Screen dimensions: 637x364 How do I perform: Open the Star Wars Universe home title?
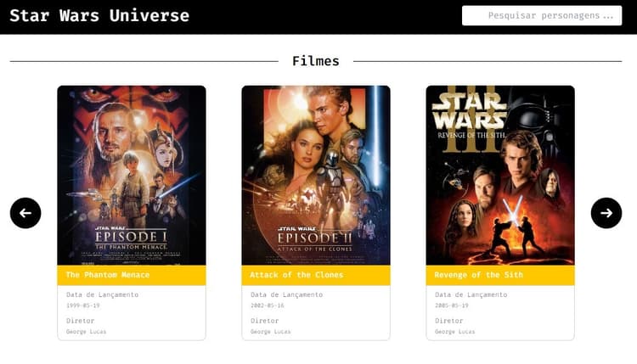point(99,15)
